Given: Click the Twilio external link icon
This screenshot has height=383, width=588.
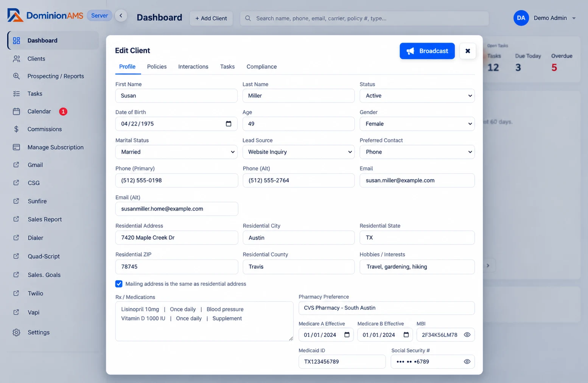Looking at the screenshot, I should [x=16, y=293].
